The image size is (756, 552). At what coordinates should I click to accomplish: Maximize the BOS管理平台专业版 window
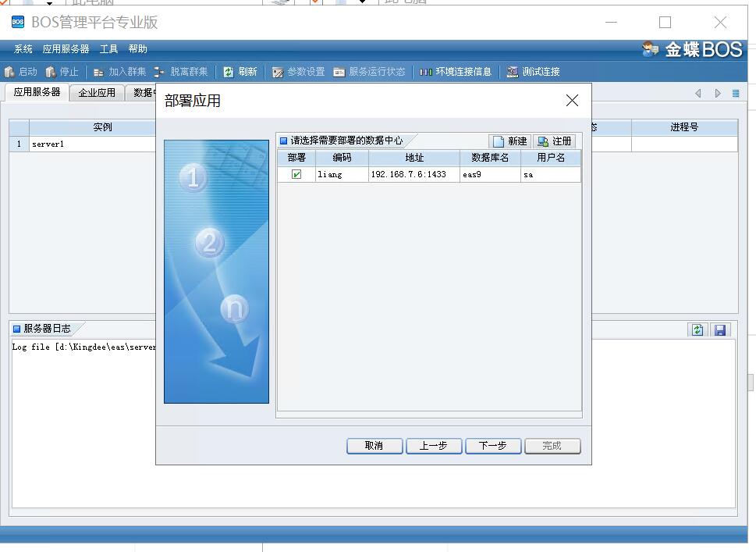(665, 22)
